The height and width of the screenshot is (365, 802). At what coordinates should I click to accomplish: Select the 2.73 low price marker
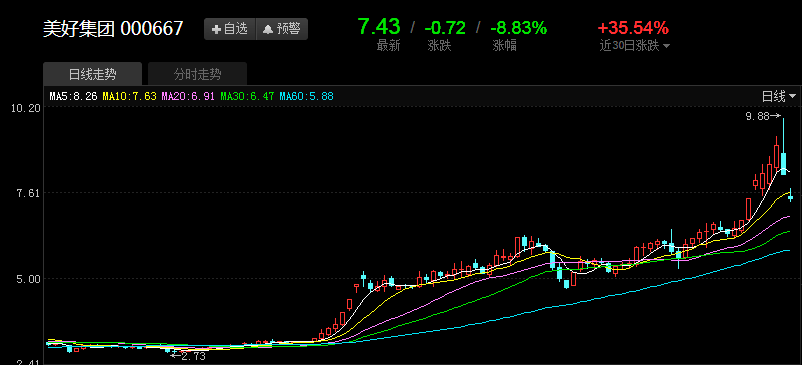pyautogui.click(x=188, y=356)
